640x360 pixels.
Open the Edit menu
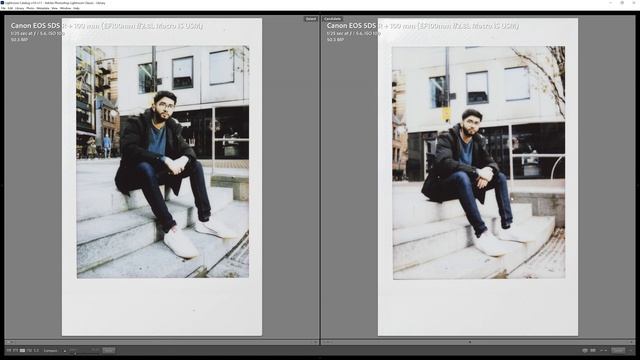(10, 8)
